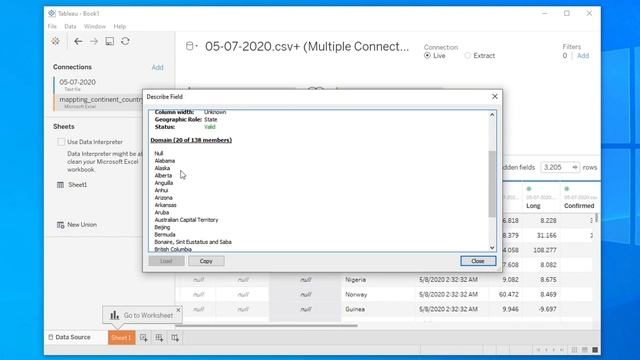Viewport: 640px width, 360px height.
Task: Click Alberta in the domain list
Action: (163, 176)
